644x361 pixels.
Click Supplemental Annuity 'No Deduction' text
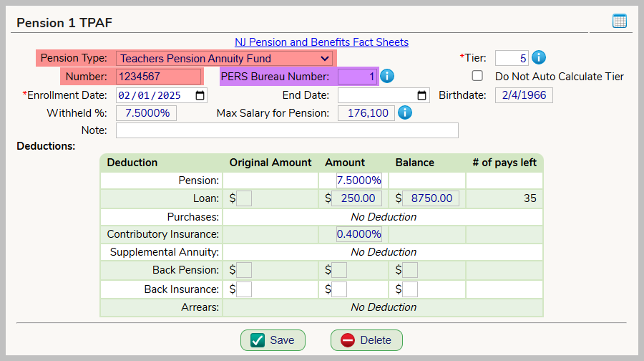[384, 252]
